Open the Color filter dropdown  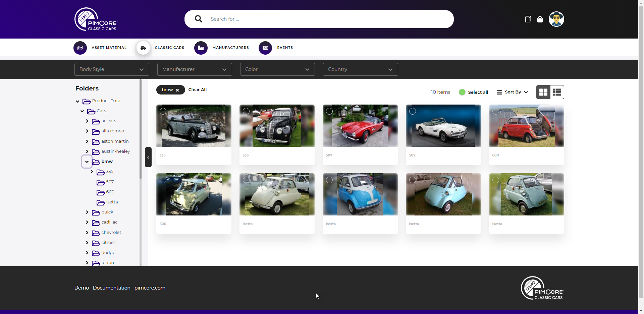[277, 69]
